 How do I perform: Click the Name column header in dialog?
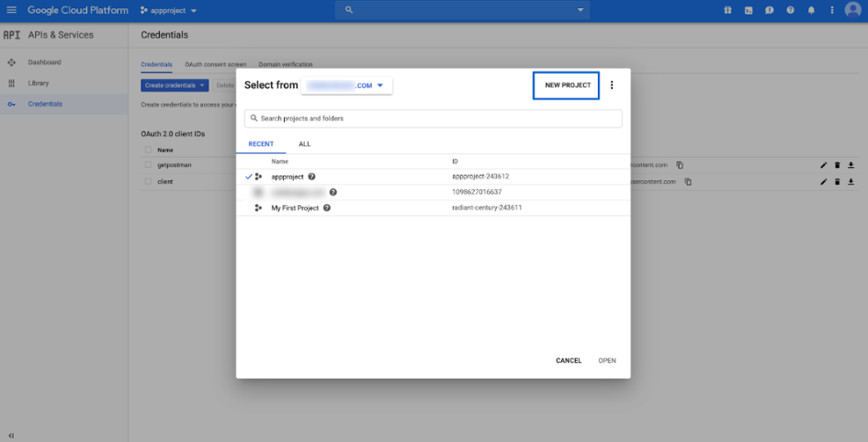pos(279,162)
